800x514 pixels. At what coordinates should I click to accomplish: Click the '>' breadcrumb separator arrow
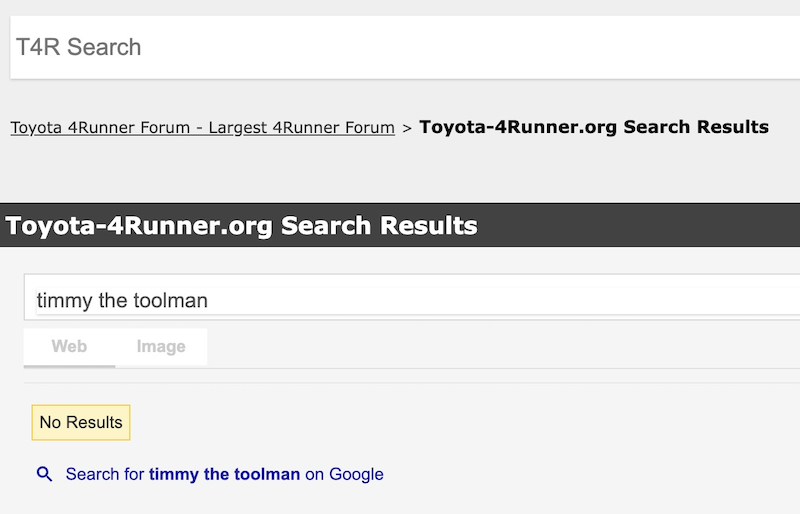[407, 128]
